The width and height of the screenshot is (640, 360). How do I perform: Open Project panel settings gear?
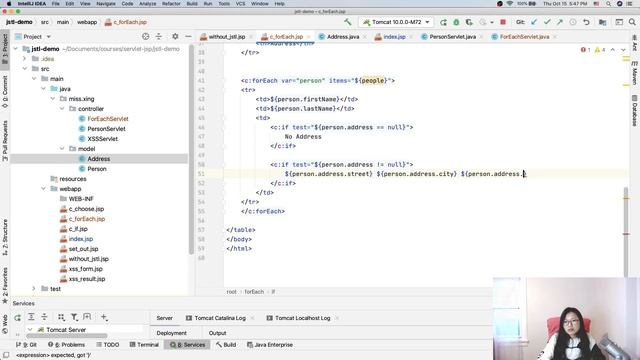(x=175, y=37)
